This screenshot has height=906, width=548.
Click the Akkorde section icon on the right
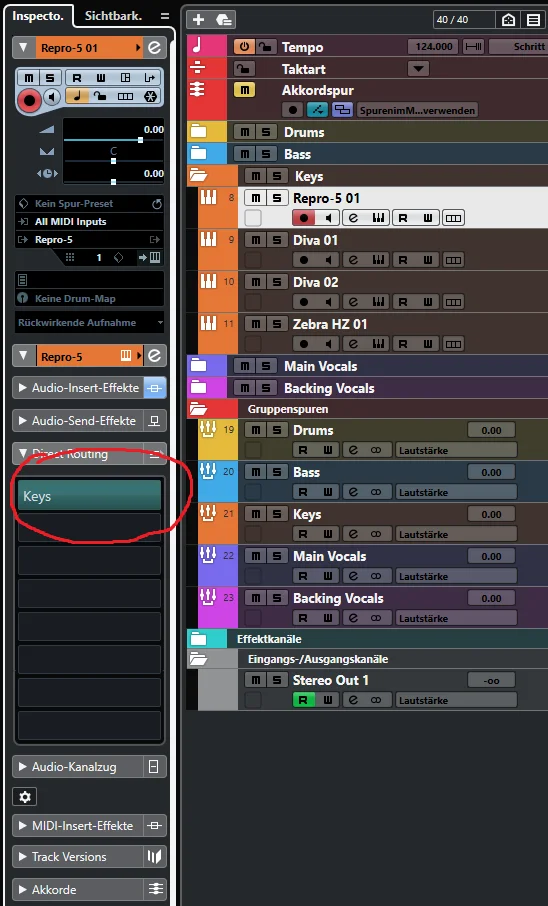(x=154, y=890)
